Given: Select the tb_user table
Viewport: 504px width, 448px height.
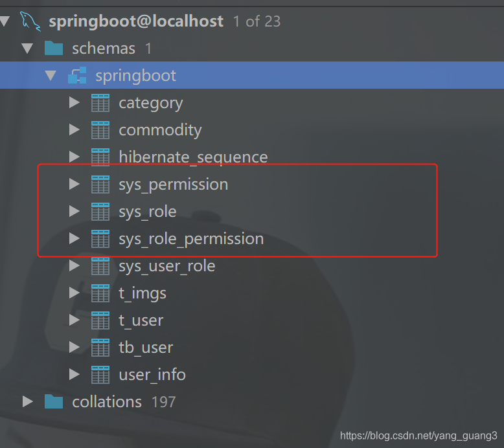Looking at the screenshot, I should click(146, 348).
